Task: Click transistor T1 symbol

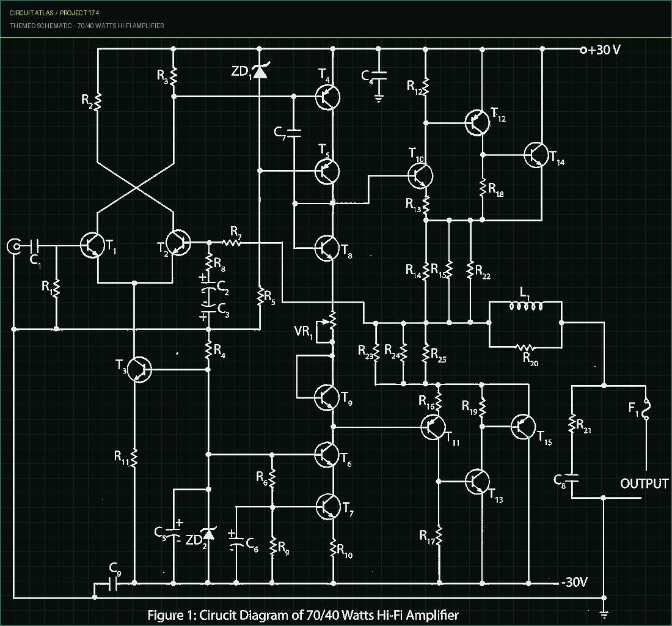Action: point(93,245)
